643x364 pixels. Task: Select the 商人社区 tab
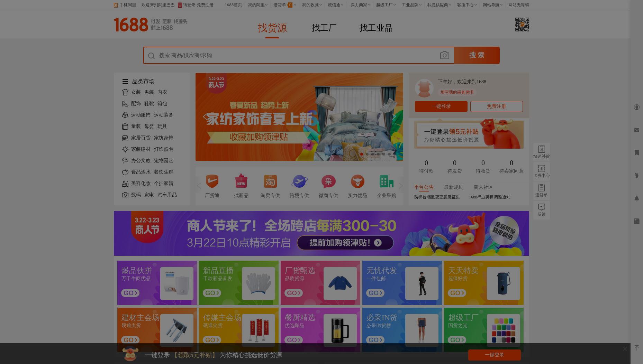coord(483,187)
